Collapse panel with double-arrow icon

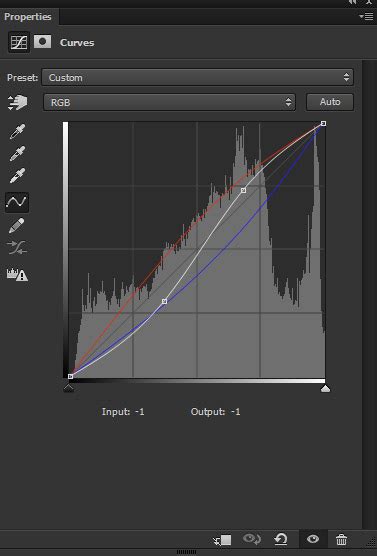pos(352,2)
